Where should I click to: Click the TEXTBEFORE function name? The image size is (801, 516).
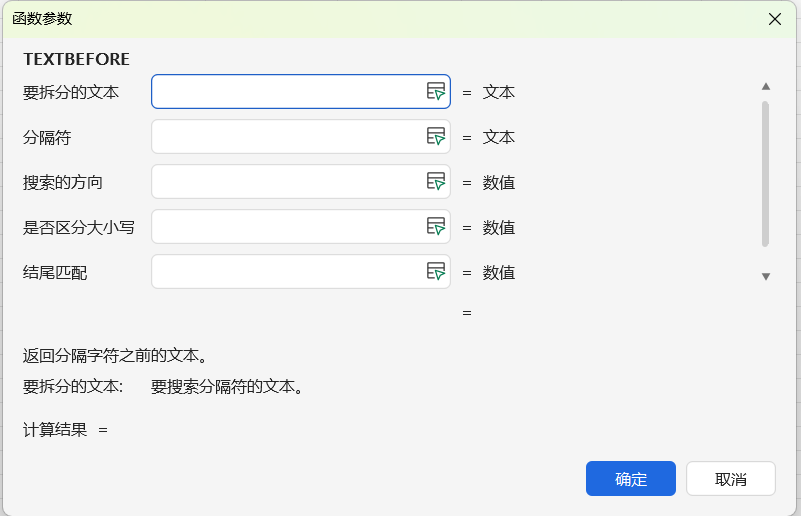click(x=77, y=59)
